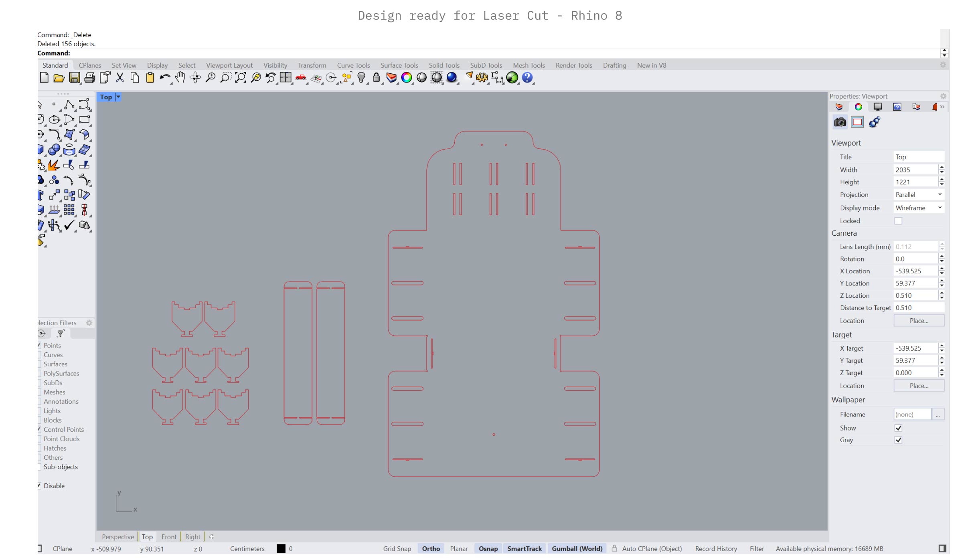Toggle Osnap in the status bar
Screen dimensions: 980x558
(x=488, y=549)
